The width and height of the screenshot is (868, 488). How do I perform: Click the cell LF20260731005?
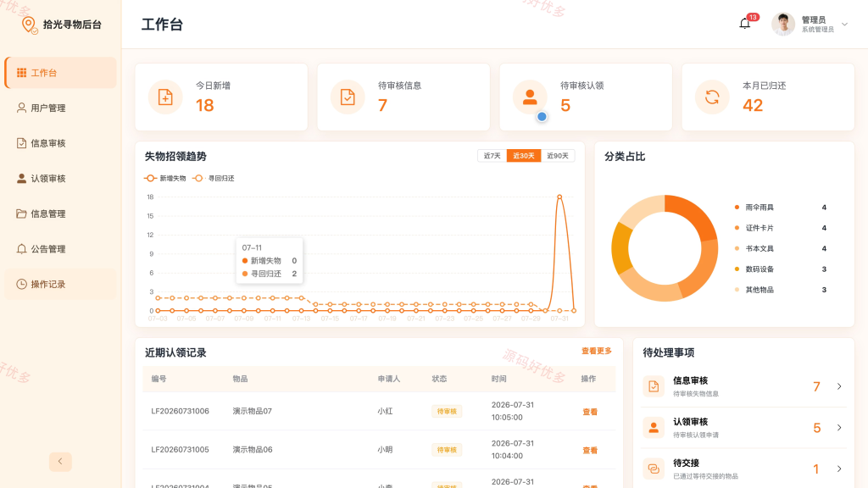click(x=180, y=450)
